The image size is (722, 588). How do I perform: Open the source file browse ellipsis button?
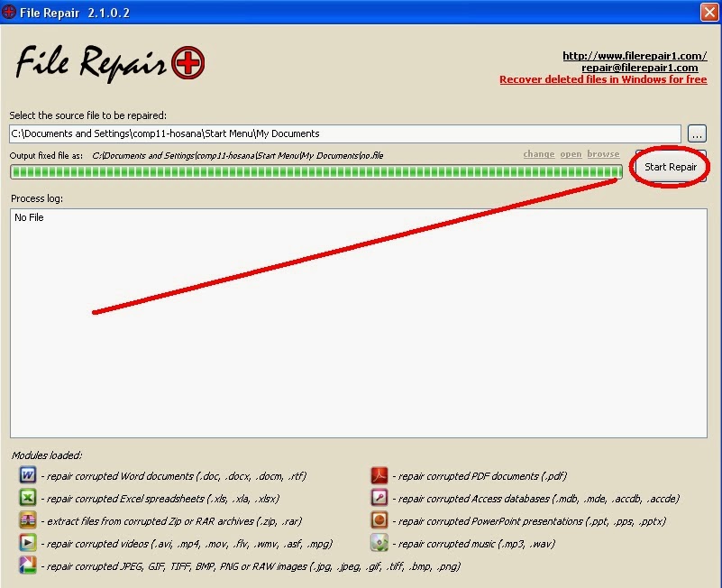click(697, 133)
